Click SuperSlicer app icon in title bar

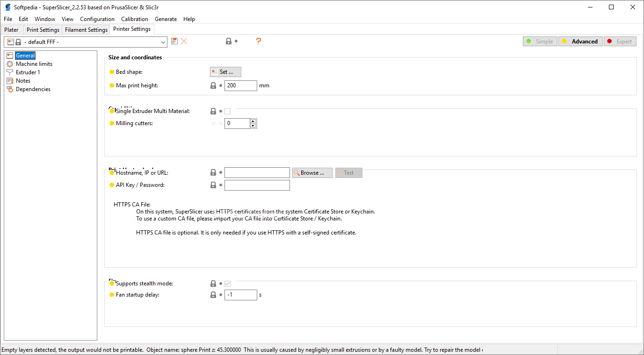[x=8, y=7]
